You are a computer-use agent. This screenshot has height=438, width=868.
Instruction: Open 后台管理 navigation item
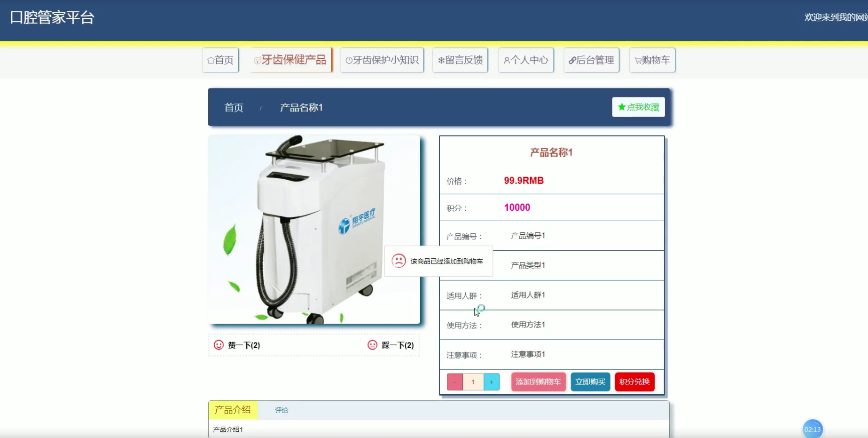pos(592,60)
